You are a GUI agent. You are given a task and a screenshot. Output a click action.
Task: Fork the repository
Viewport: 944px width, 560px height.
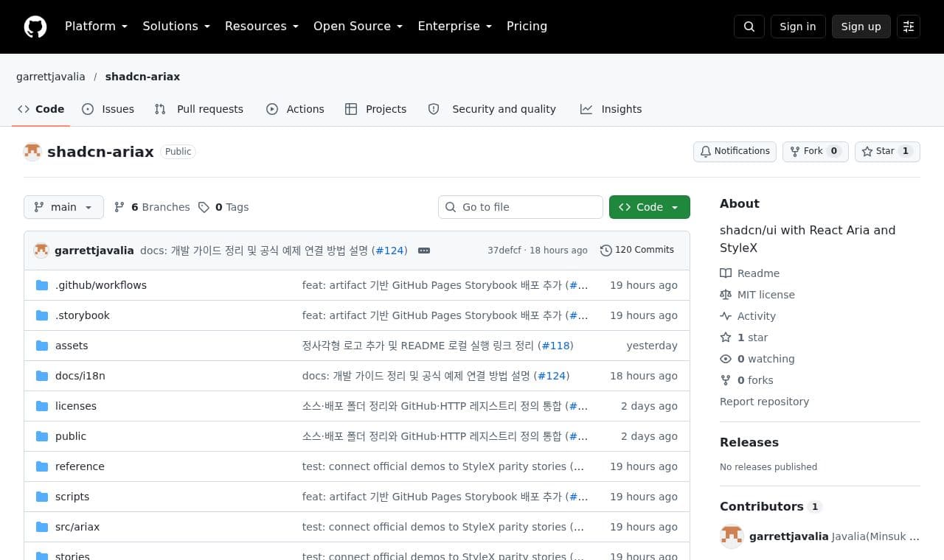(x=815, y=151)
